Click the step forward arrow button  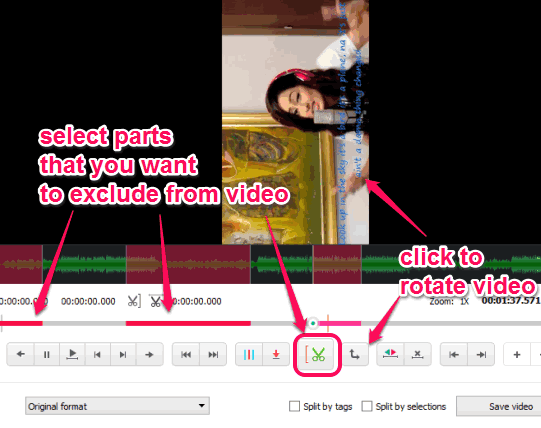tap(149, 354)
